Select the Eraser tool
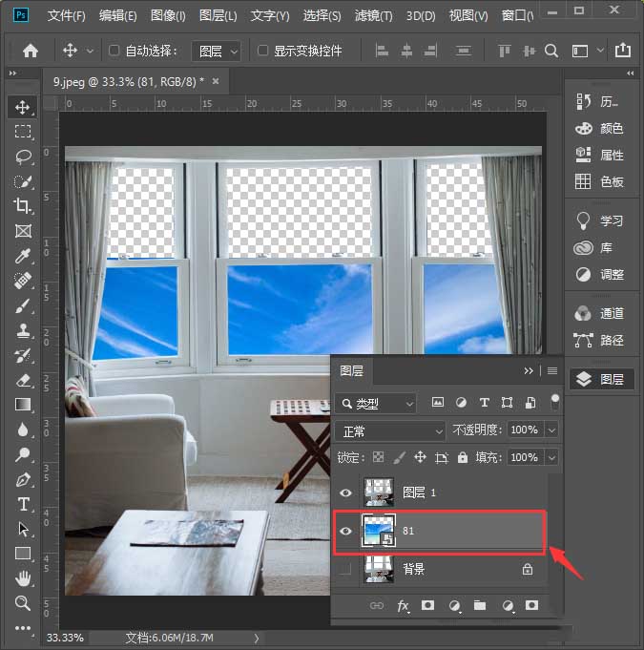Image resolution: width=644 pixels, height=650 pixels. 22,380
